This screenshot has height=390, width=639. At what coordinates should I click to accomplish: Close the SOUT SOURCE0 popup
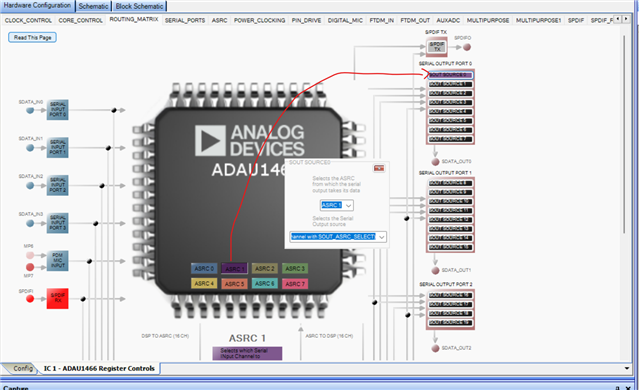tap(379, 168)
